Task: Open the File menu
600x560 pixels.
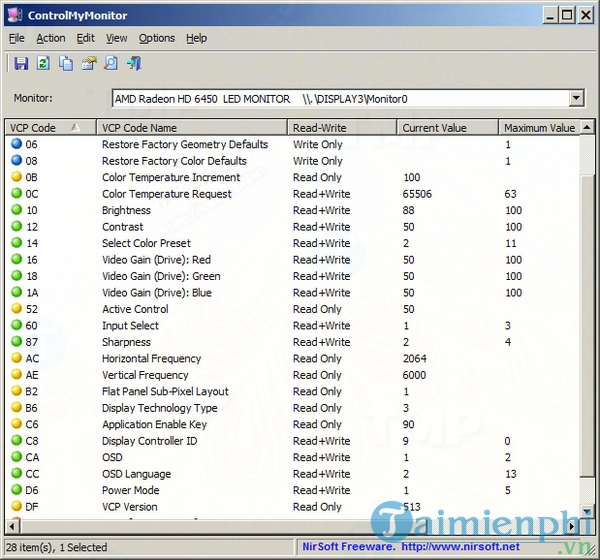Action: click(x=17, y=38)
